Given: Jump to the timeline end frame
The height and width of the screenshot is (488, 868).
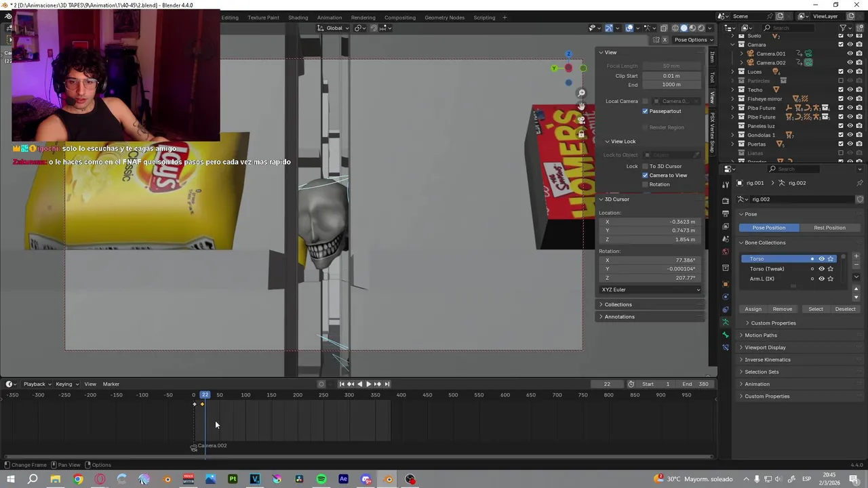Looking at the screenshot, I should tap(387, 384).
